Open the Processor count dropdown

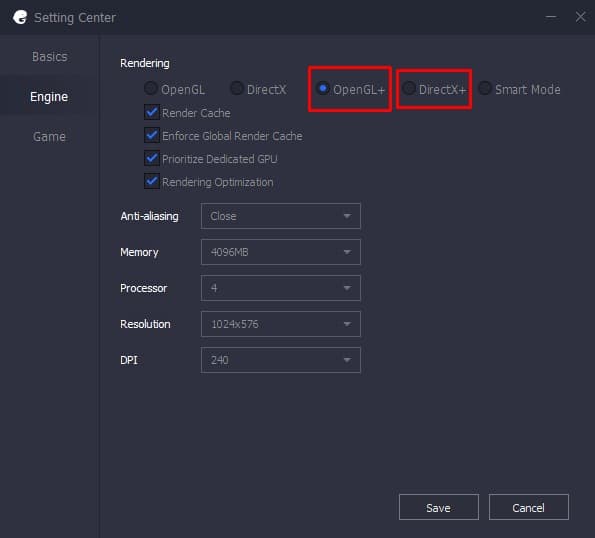pyautogui.click(x=281, y=288)
